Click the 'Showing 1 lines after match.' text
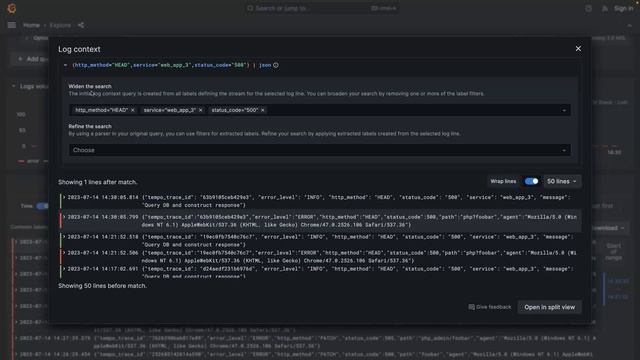640x360 pixels. 98,182
